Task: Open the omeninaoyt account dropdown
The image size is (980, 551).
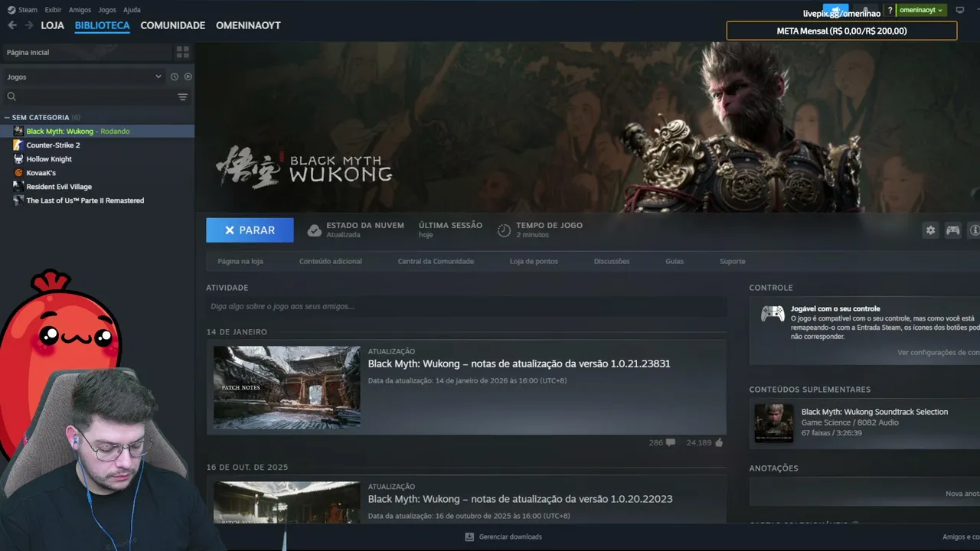Action: coord(922,10)
